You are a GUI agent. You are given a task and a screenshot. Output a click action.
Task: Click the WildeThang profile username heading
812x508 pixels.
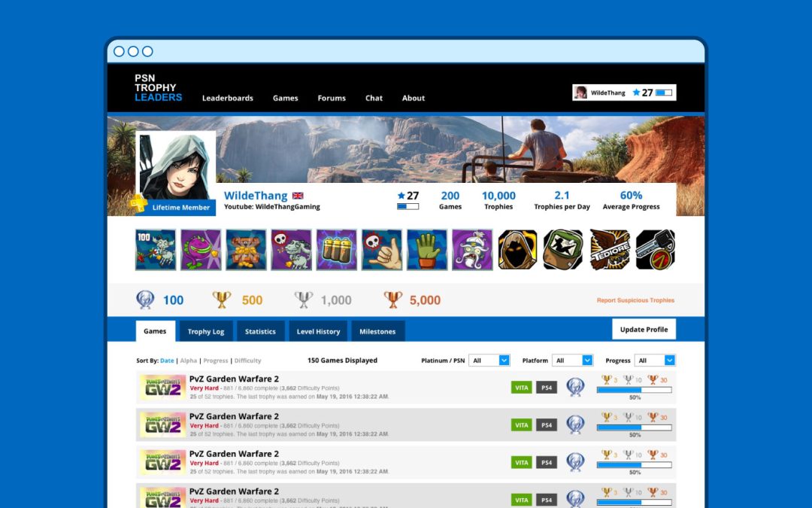[256, 196]
